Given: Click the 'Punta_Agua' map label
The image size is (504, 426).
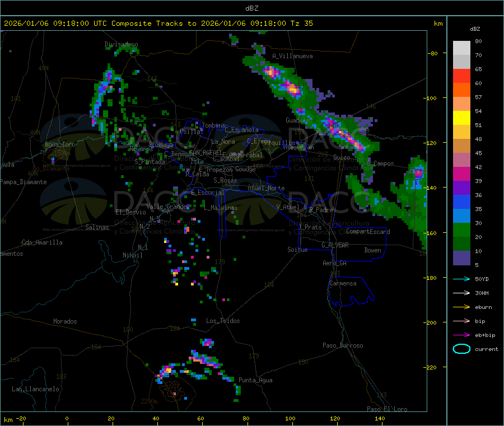Looking at the screenshot, I should click(x=255, y=380).
